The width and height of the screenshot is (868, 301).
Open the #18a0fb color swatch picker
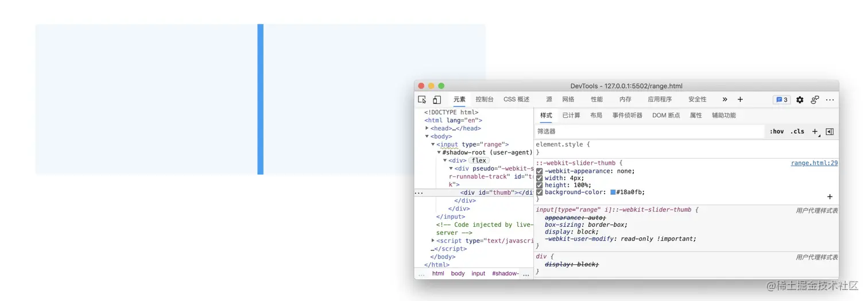(x=613, y=192)
